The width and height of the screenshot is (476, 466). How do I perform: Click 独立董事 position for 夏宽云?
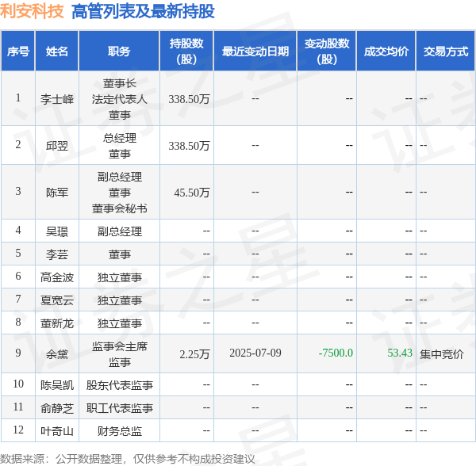119,300
